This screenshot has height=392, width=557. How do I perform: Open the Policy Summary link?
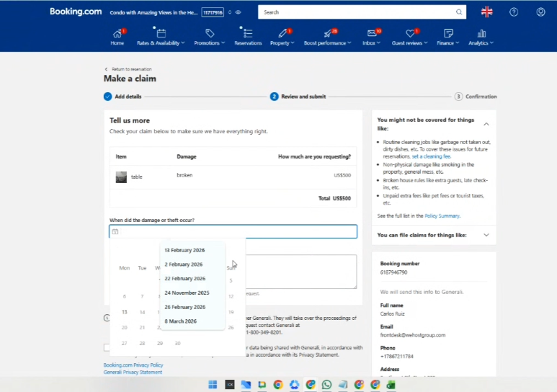point(442,215)
